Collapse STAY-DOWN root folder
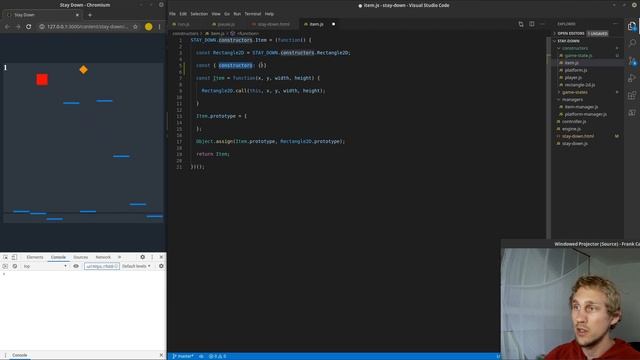 click(568, 41)
